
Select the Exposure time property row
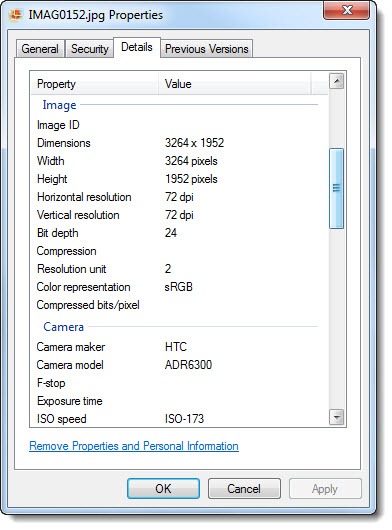(179, 401)
